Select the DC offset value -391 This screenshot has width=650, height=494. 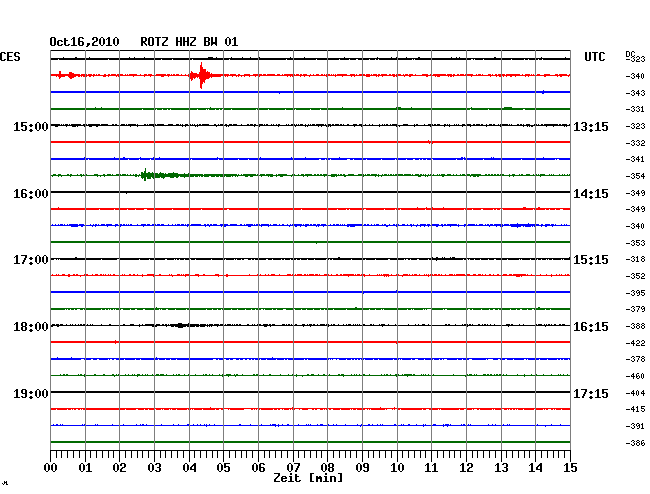[x=635, y=426]
